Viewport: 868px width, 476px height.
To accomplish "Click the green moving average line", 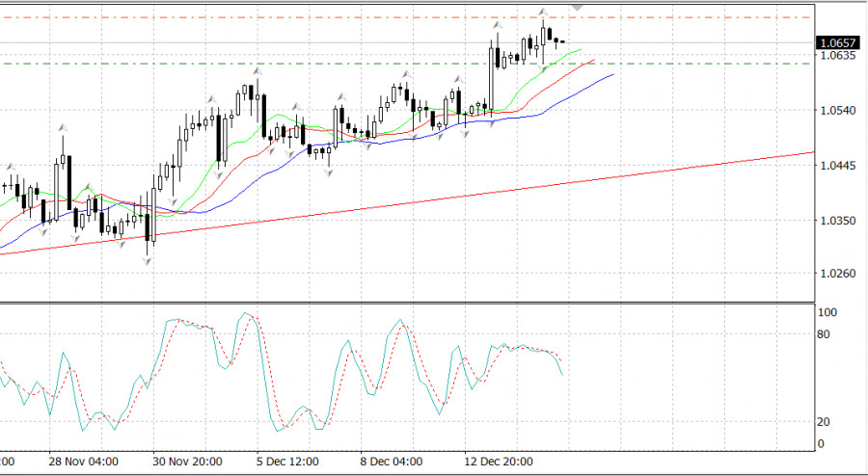I will (x=569, y=52).
